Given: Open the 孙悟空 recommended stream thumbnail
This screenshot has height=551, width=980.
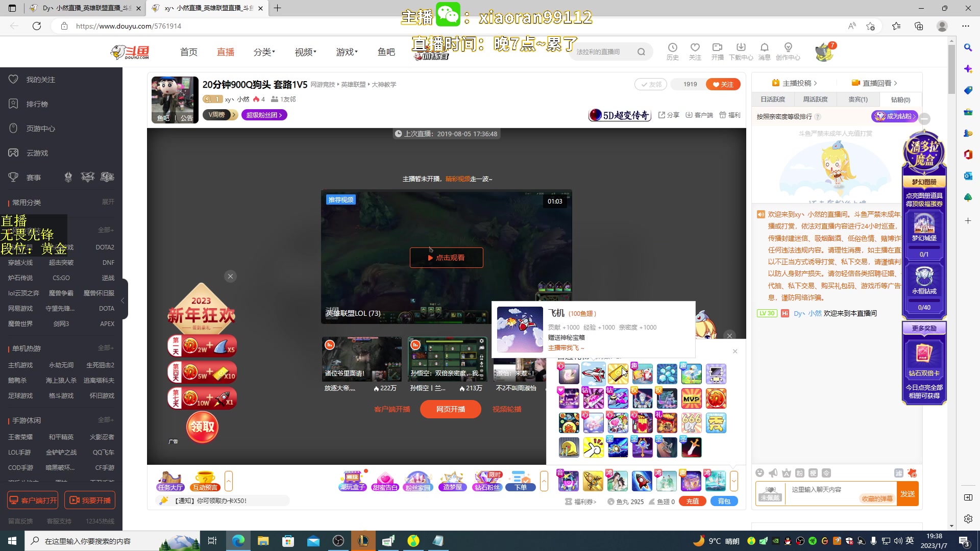Looking at the screenshot, I should (448, 359).
